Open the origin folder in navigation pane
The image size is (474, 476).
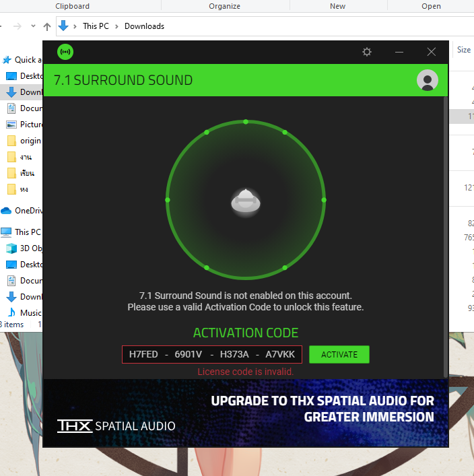pos(24,141)
